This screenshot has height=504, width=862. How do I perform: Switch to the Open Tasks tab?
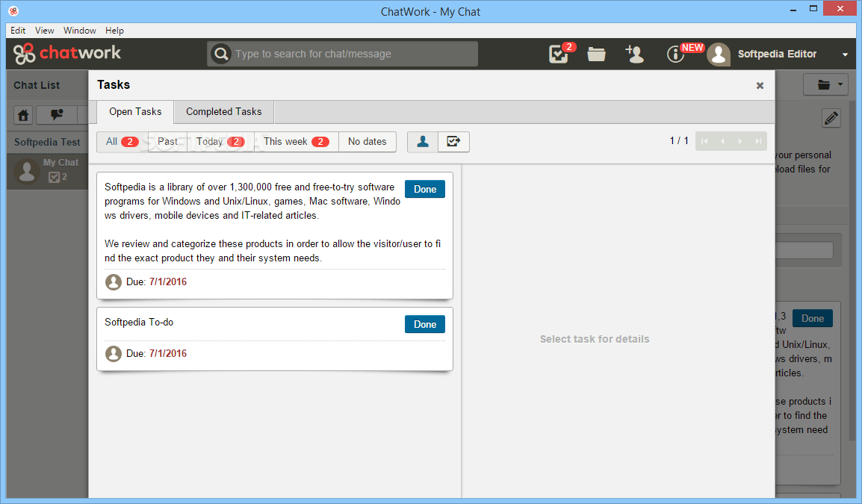pos(135,111)
